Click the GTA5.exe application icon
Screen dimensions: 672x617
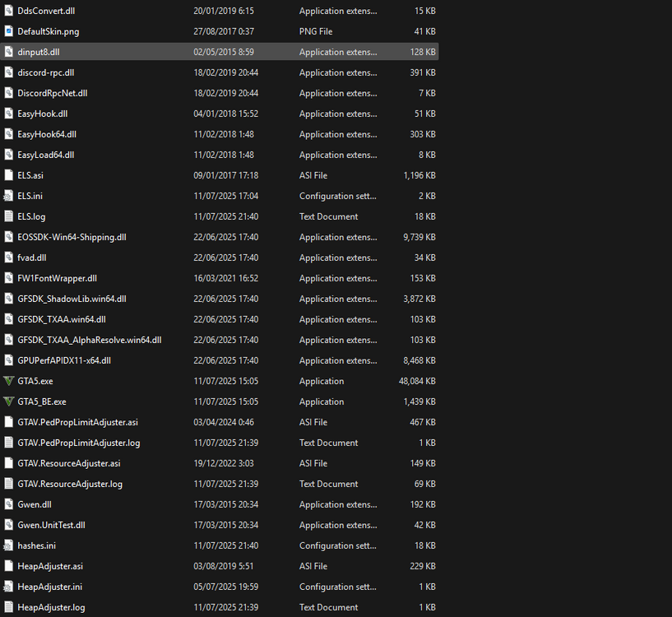(9, 381)
